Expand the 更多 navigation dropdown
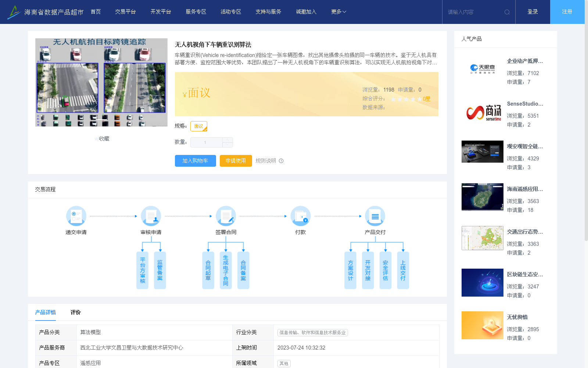Image resolution: width=588 pixels, height=368 pixels. point(338,12)
